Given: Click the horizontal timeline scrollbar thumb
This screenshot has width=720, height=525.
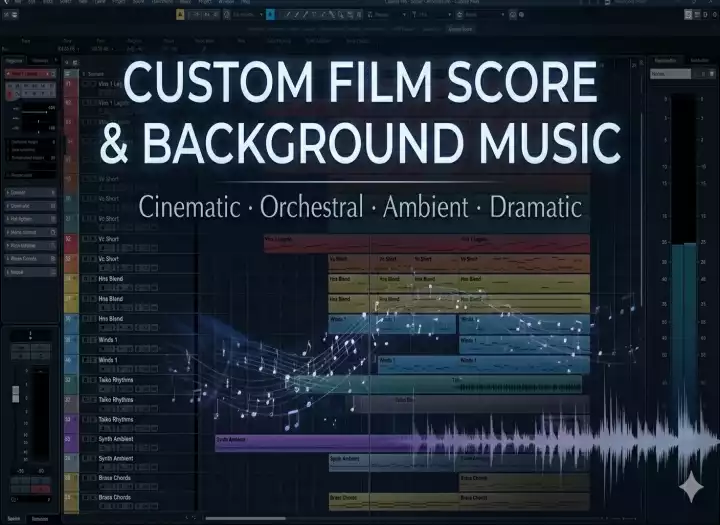Looking at the screenshot, I should pyautogui.click(x=245, y=519).
